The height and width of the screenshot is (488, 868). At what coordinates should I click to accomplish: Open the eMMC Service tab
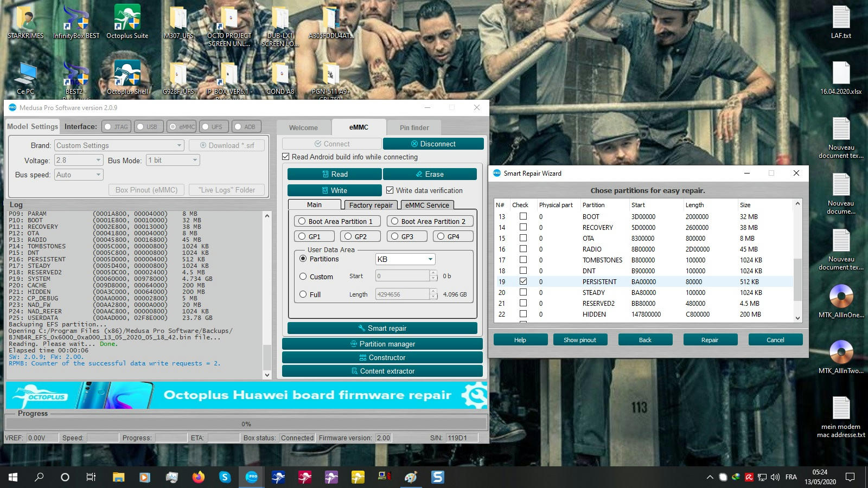[427, 205]
